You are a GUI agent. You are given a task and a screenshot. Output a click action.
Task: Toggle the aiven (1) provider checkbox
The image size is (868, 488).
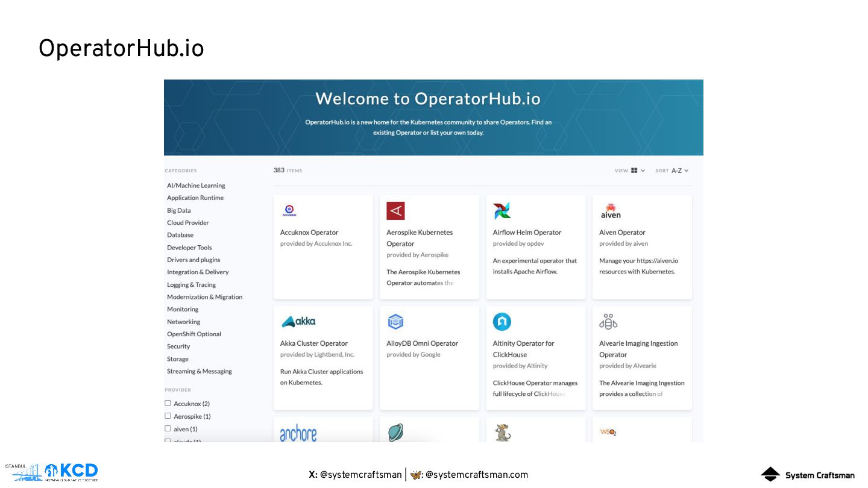coord(168,428)
